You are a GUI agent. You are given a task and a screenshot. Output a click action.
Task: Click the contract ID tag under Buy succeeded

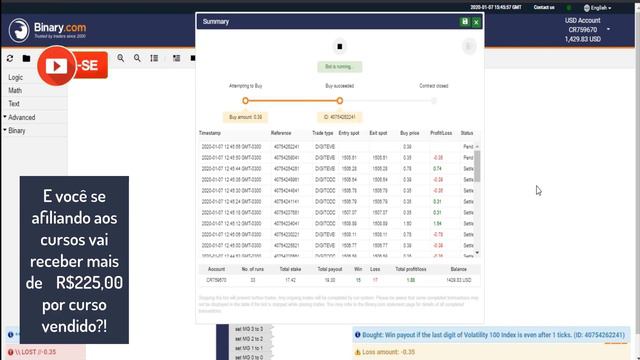[340, 117]
